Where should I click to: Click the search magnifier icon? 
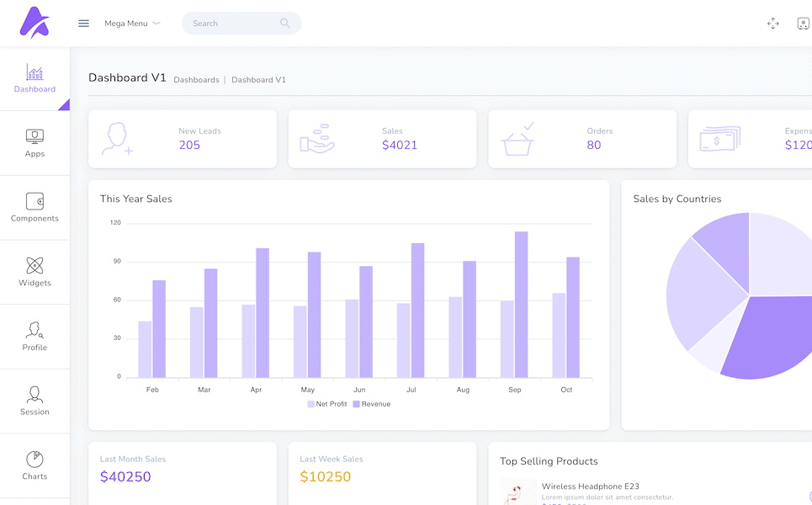(x=285, y=24)
